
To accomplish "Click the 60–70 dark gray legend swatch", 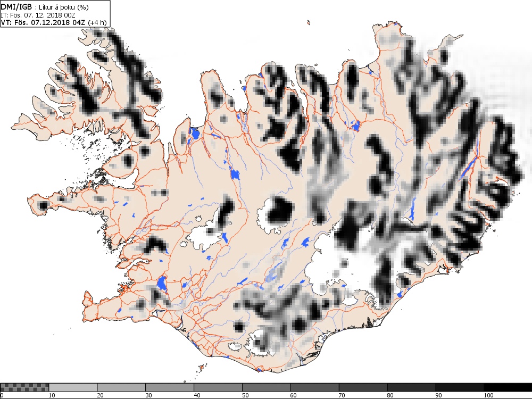I will 314,387.
